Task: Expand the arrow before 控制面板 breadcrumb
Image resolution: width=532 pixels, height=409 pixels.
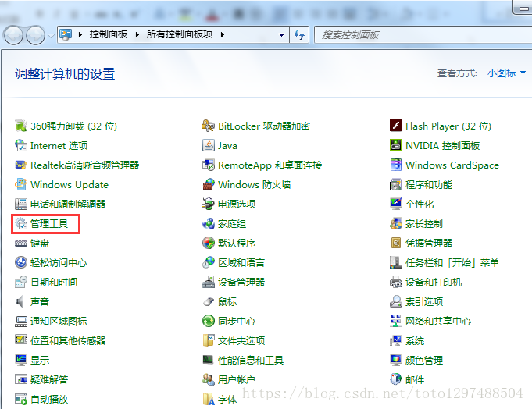Action: tap(80, 34)
